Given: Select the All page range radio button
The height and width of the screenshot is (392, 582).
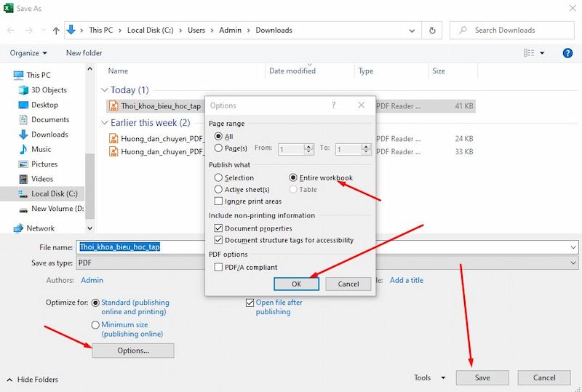Looking at the screenshot, I should coord(218,137).
